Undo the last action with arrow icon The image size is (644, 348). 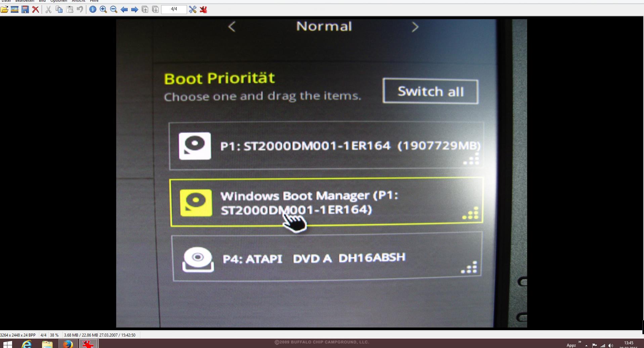coord(80,9)
